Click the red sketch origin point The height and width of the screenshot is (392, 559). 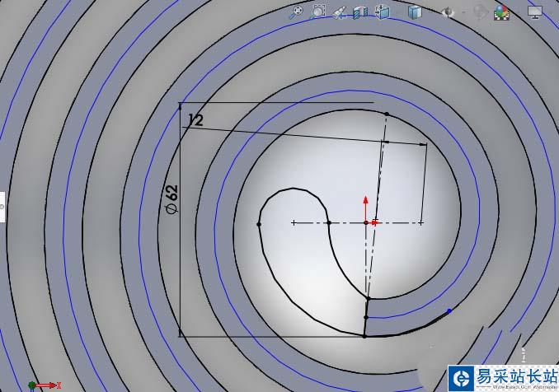point(366,222)
